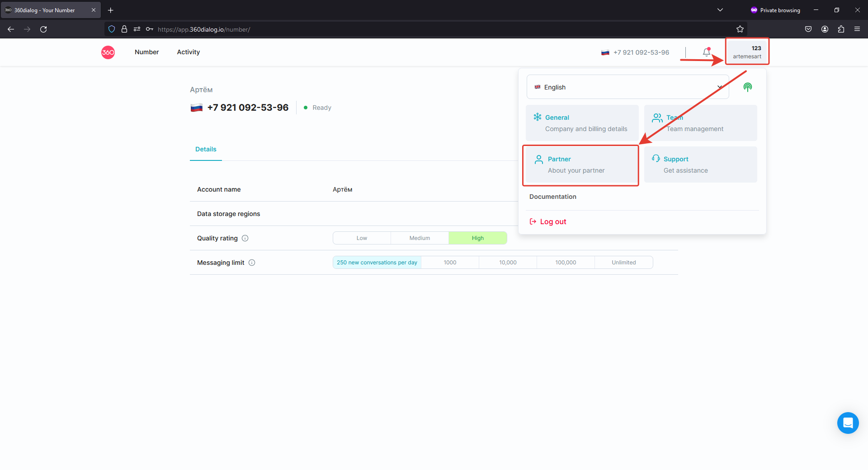Go to the Activity menu item
This screenshot has height=470, width=868.
(x=188, y=52)
